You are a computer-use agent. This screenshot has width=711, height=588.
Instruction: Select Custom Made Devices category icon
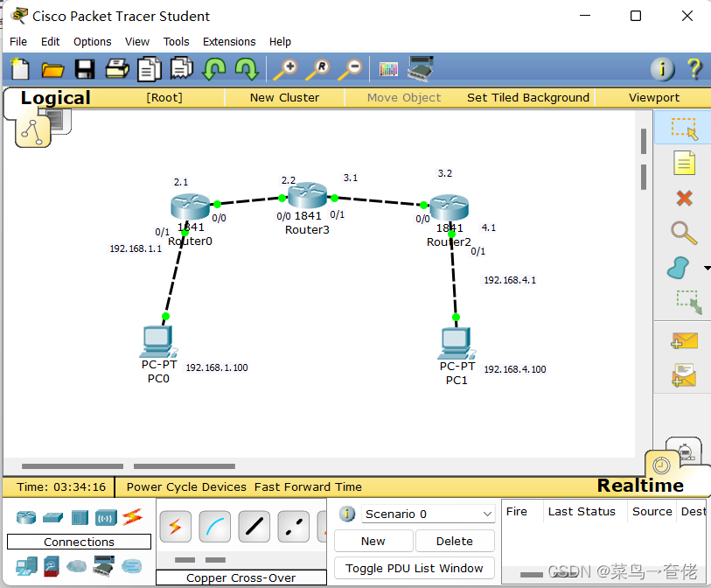(103, 566)
